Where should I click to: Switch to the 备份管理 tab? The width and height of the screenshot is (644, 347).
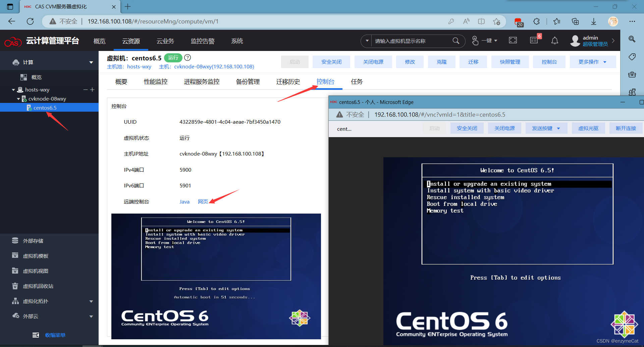point(248,81)
